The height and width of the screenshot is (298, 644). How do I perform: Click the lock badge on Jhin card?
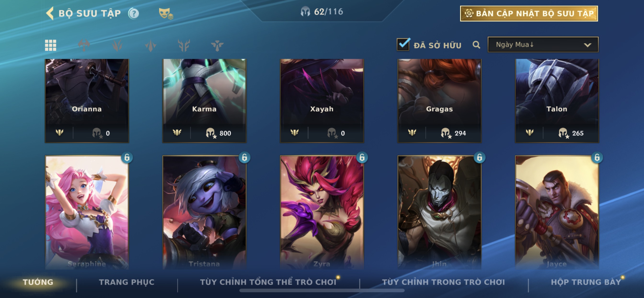pyautogui.click(x=479, y=157)
